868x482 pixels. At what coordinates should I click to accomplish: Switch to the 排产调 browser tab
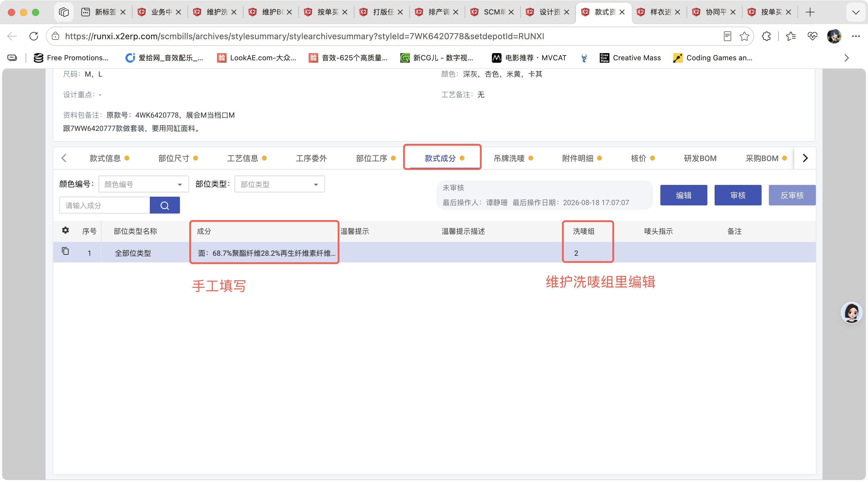(x=437, y=12)
